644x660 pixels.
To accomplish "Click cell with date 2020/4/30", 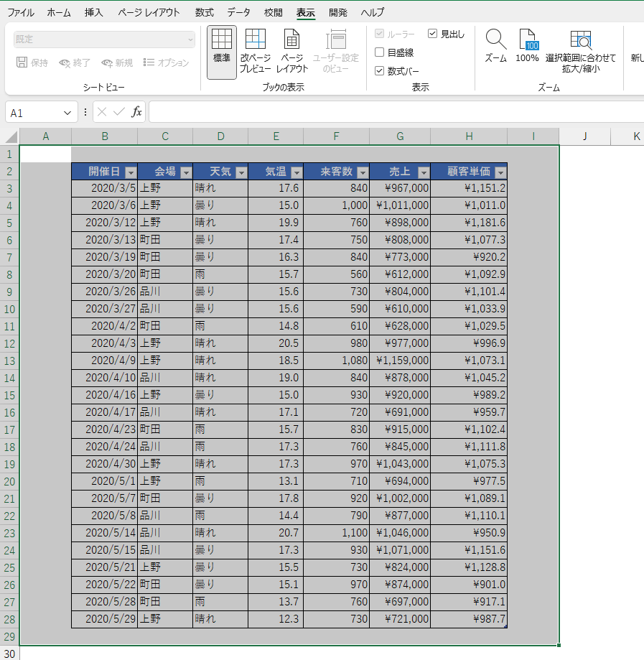I will coord(104,464).
